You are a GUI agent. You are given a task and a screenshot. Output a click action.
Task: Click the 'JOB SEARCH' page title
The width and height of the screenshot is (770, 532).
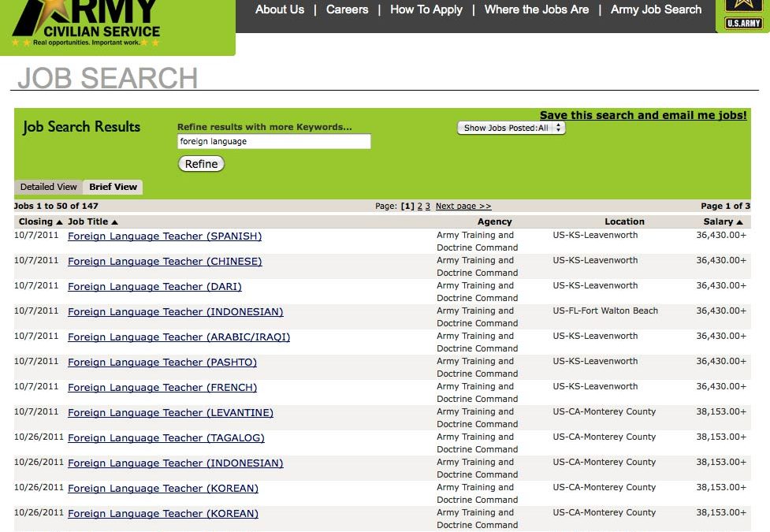[x=107, y=77]
